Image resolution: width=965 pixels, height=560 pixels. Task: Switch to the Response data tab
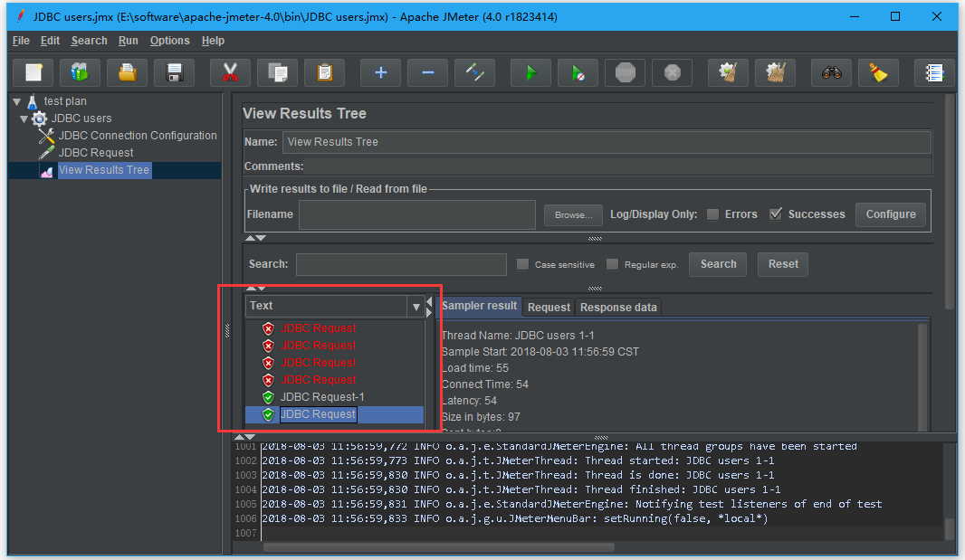click(618, 308)
